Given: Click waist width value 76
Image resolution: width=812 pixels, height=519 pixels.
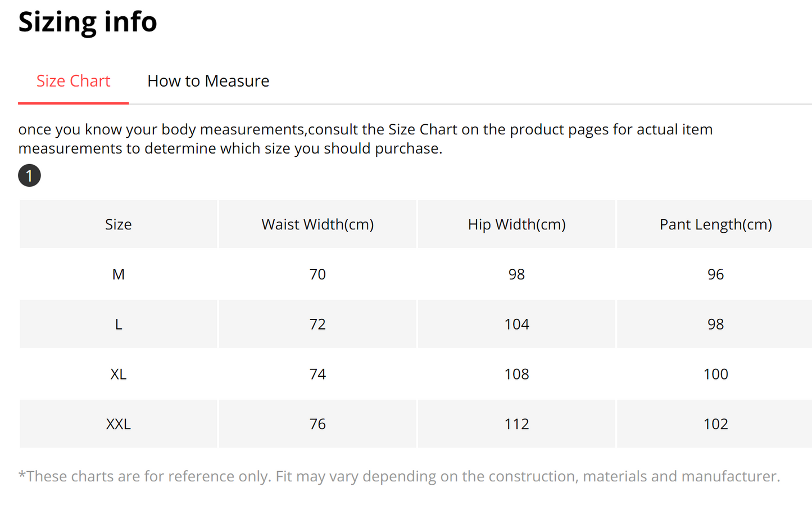Looking at the screenshot, I should tap(317, 424).
